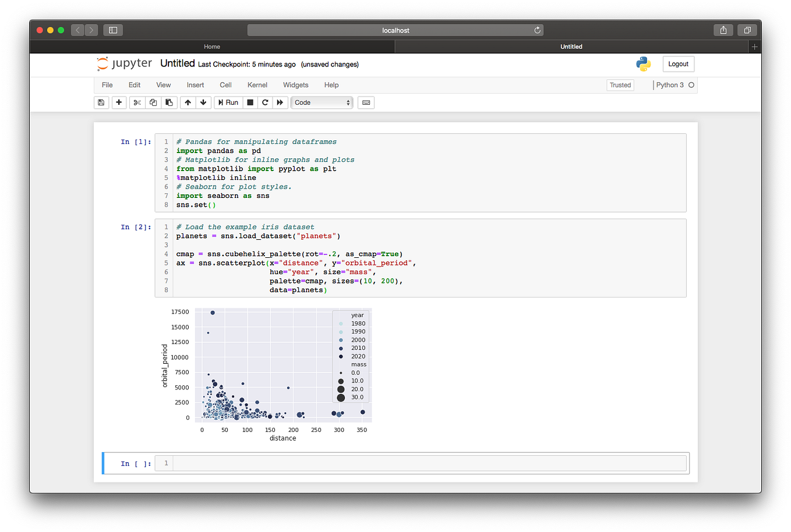The height and width of the screenshot is (532, 791).
Task: Open the cell type dropdown showing Code
Action: click(322, 102)
